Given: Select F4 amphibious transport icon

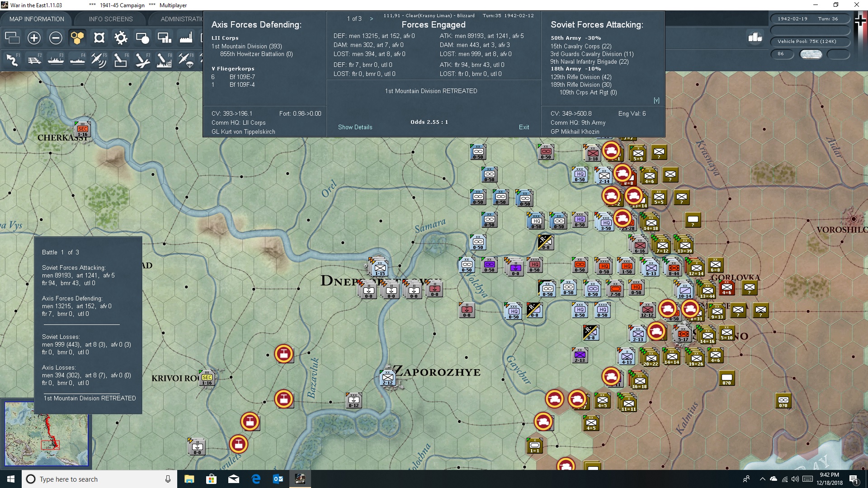Looking at the screenshot, I should pos(77,60).
